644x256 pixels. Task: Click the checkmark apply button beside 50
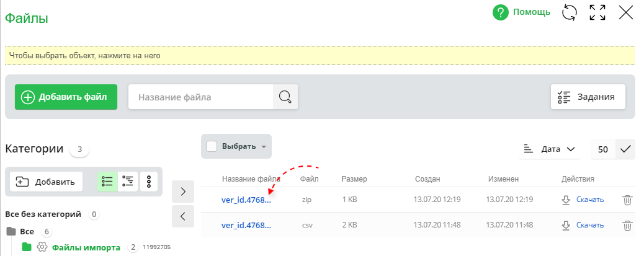[x=625, y=149]
